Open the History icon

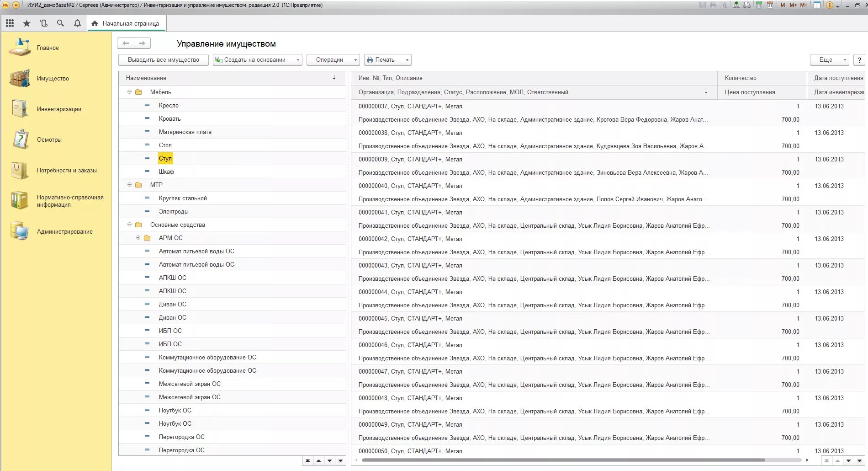click(43, 23)
